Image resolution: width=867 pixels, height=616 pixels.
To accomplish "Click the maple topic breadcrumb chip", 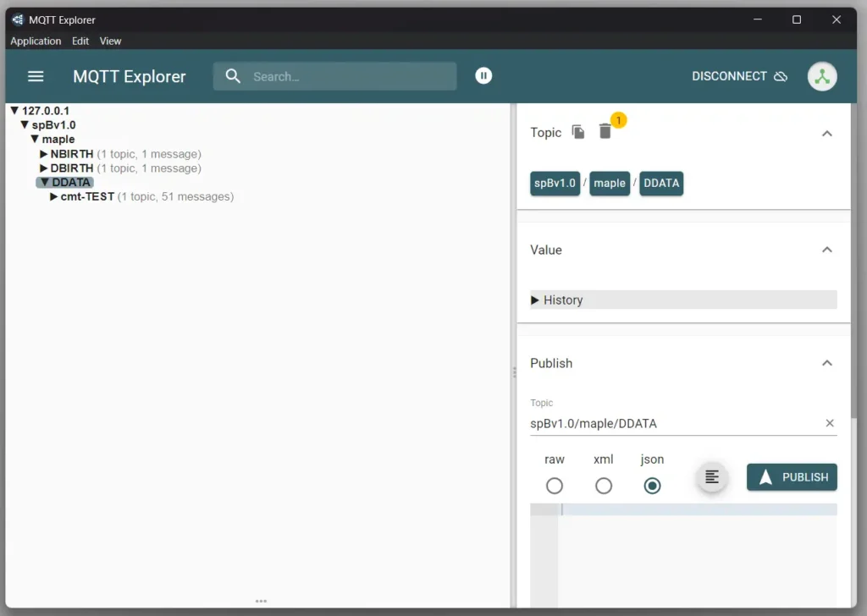I will tap(610, 184).
